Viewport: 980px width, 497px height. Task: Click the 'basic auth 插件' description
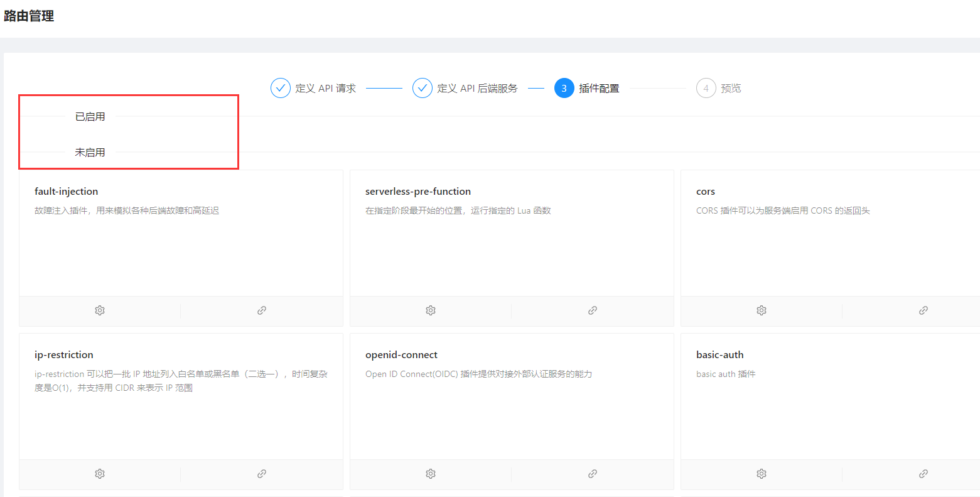coord(726,374)
